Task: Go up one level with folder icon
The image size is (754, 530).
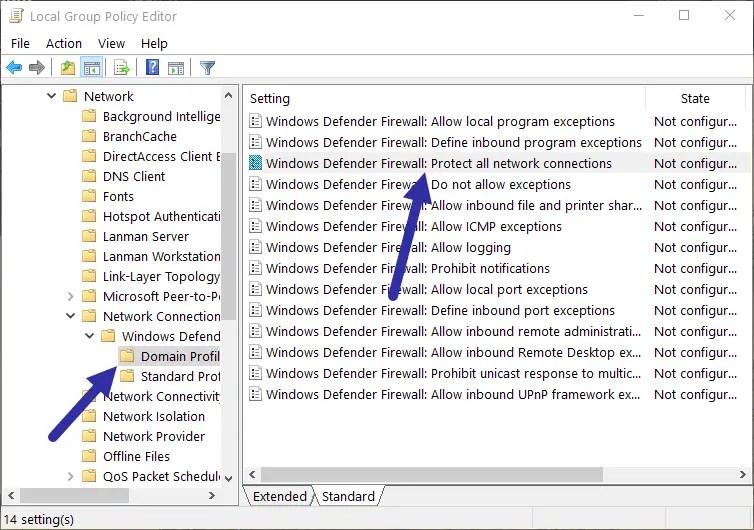Action: (68, 67)
